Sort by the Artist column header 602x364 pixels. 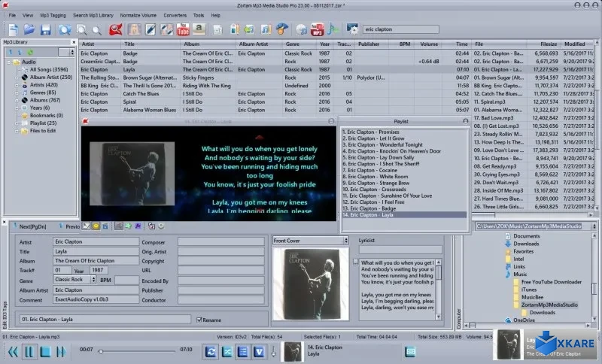pos(100,44)
